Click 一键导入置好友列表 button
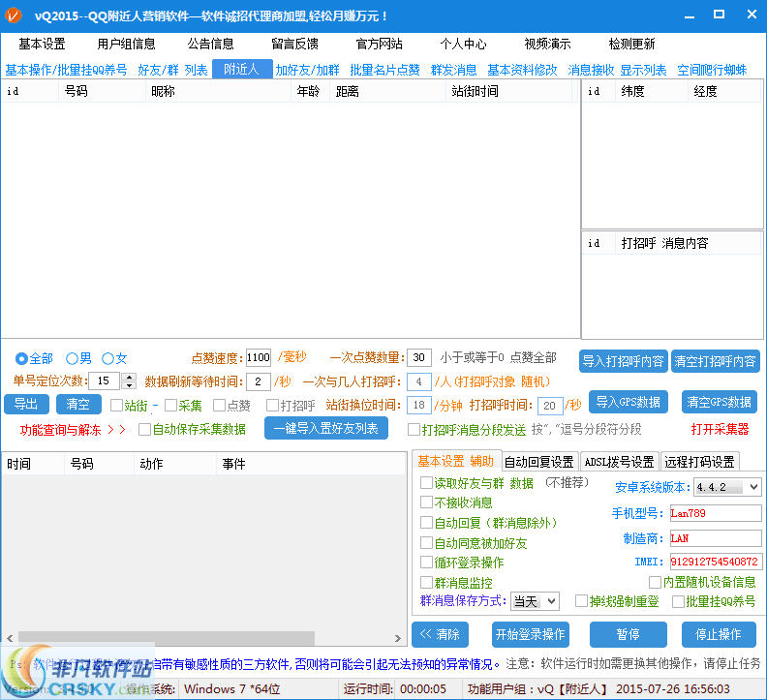 pyautogui.click(x=326, y=429)
